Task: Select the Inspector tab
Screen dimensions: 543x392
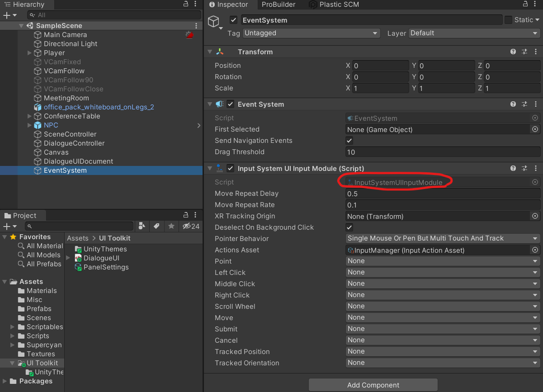Action: point(229,5)
